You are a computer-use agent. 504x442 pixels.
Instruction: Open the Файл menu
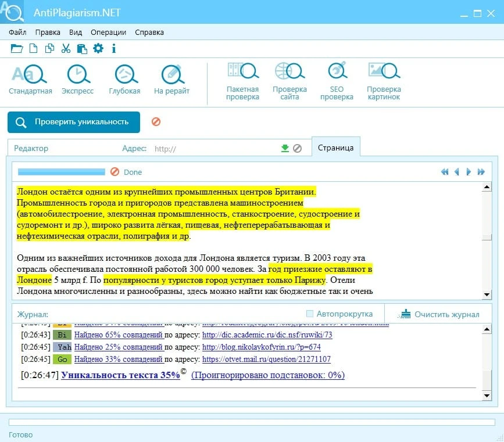click(17, 33)
